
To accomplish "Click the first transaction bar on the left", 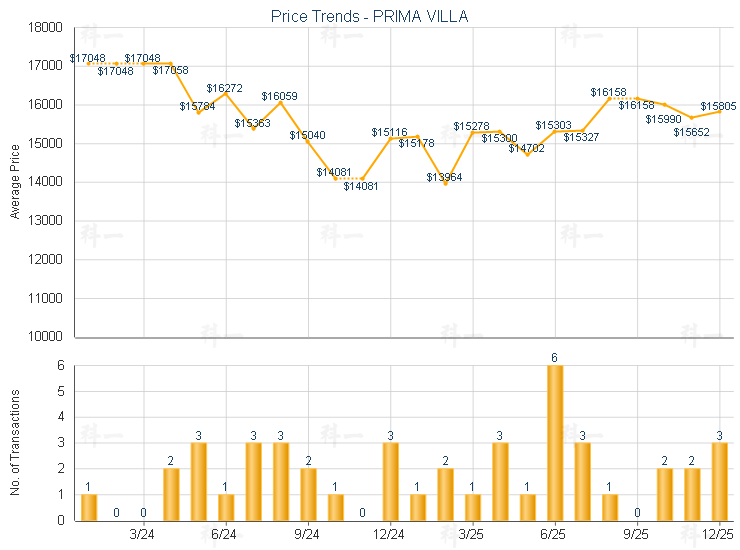I will coord(89,507).
